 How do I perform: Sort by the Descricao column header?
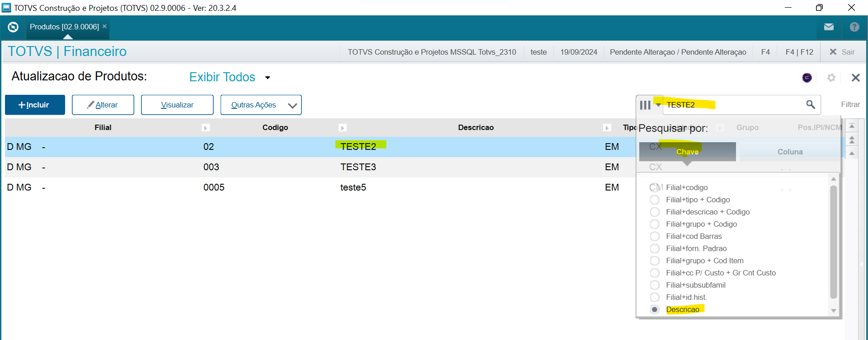click(x=476, y=128)
